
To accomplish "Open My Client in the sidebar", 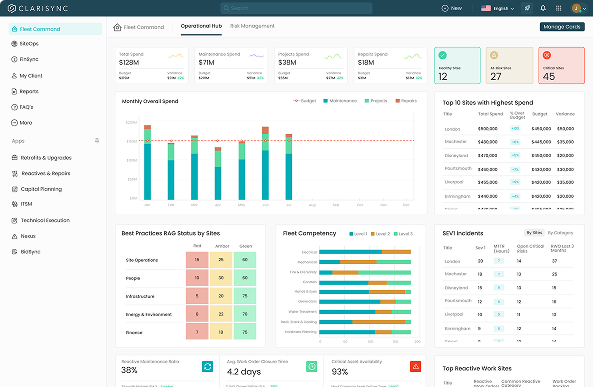I will tap(27, 76).
